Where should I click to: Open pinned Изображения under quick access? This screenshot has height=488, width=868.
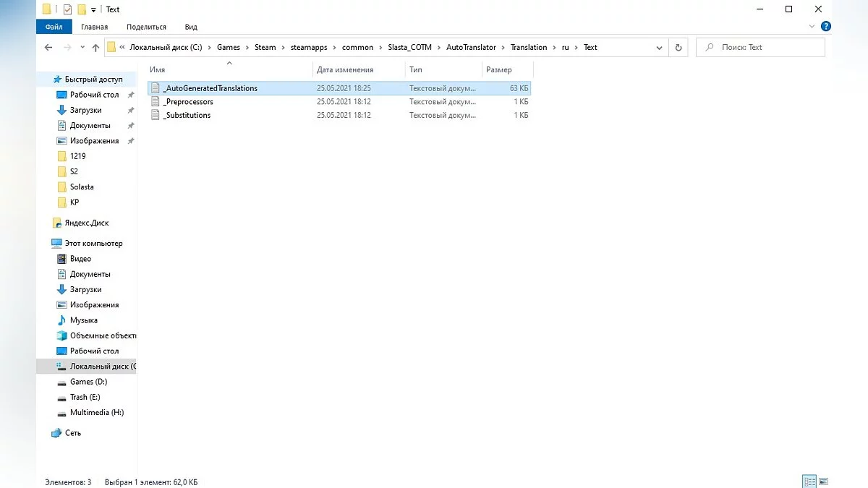(94, 141)
